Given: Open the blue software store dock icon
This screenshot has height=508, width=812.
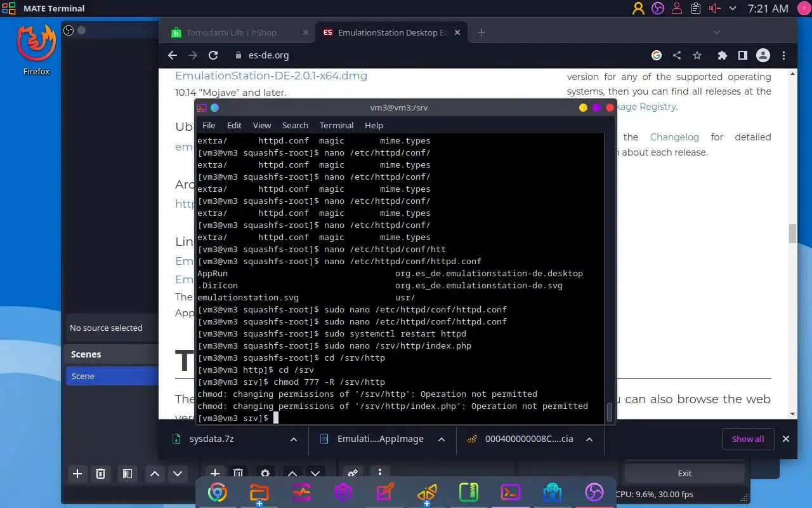Looking at the screenshot, I should tap(553, 492).
